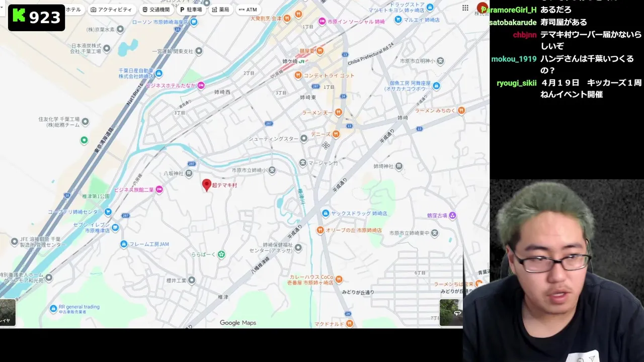The height and width of the screenshot is (362, 644).
Task: Open the Google account avatar
Action: pos(482,8)
